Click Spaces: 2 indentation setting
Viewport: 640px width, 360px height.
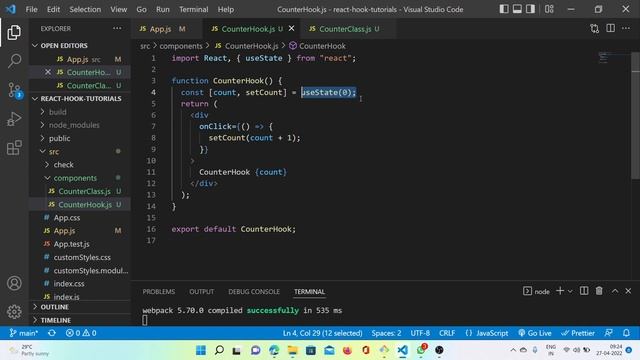[x=386, y=333]
